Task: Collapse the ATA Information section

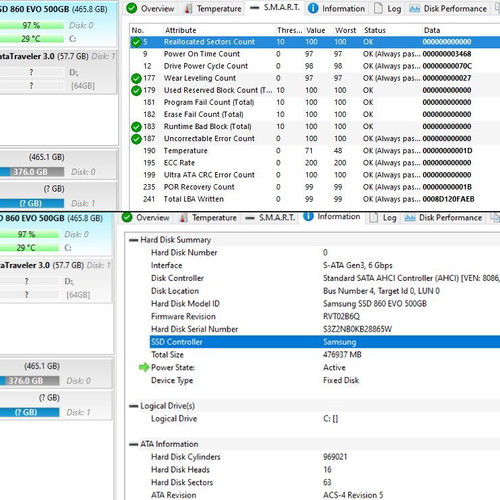Action: (x=133, y=444)
